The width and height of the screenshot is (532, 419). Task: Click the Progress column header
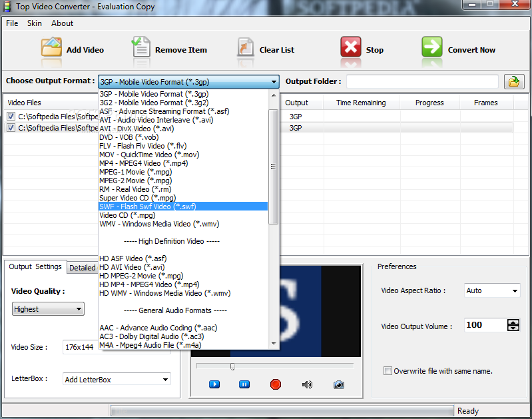(429, 103)
